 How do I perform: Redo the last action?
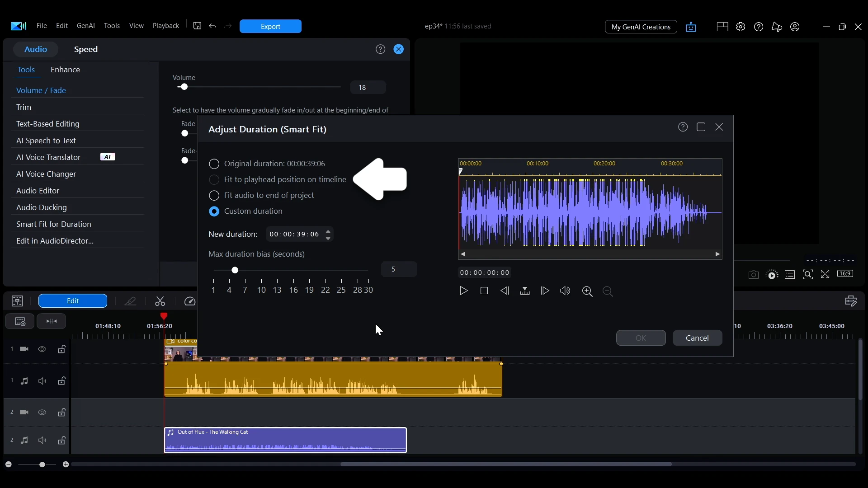click(228, 26)
